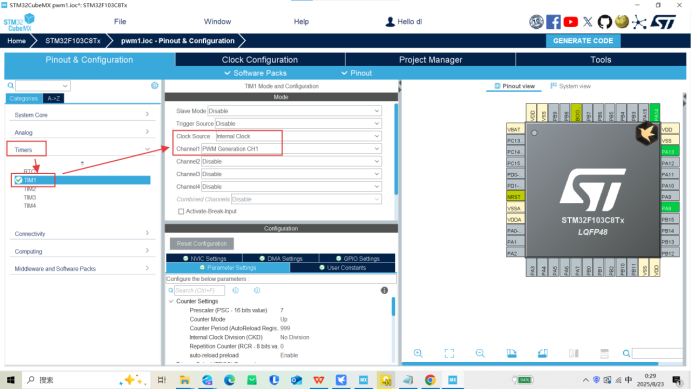Open the Channel4 dropdown
The height and width of the screenshot is (389, 692).
click(292, 187)
